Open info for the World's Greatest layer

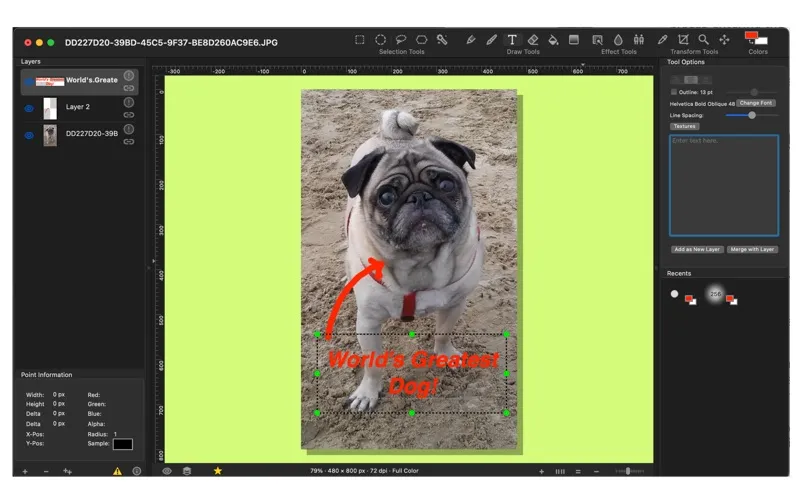click(x=129, y=76)
